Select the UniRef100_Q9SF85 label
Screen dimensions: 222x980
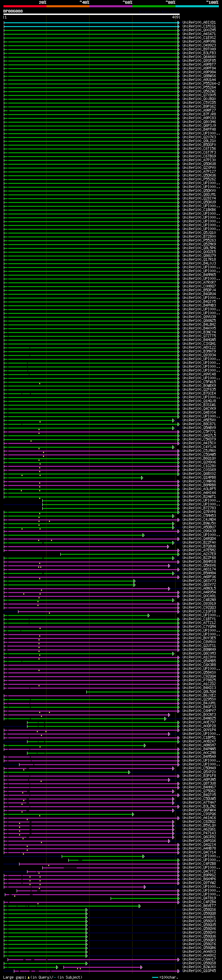199,61
